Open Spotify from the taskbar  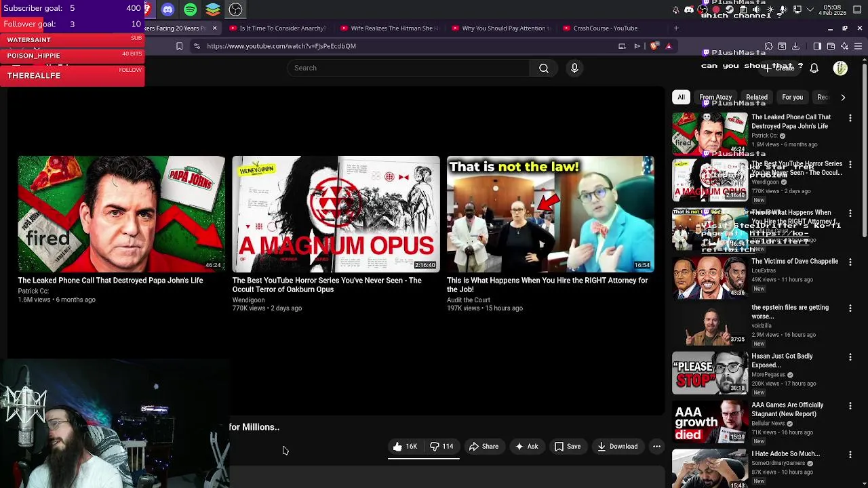point(190,9)
